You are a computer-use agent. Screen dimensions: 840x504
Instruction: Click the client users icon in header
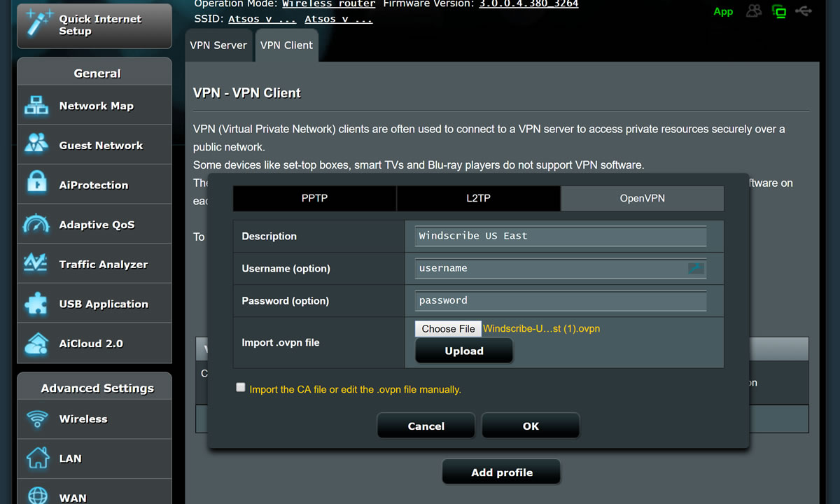point(754,11)
